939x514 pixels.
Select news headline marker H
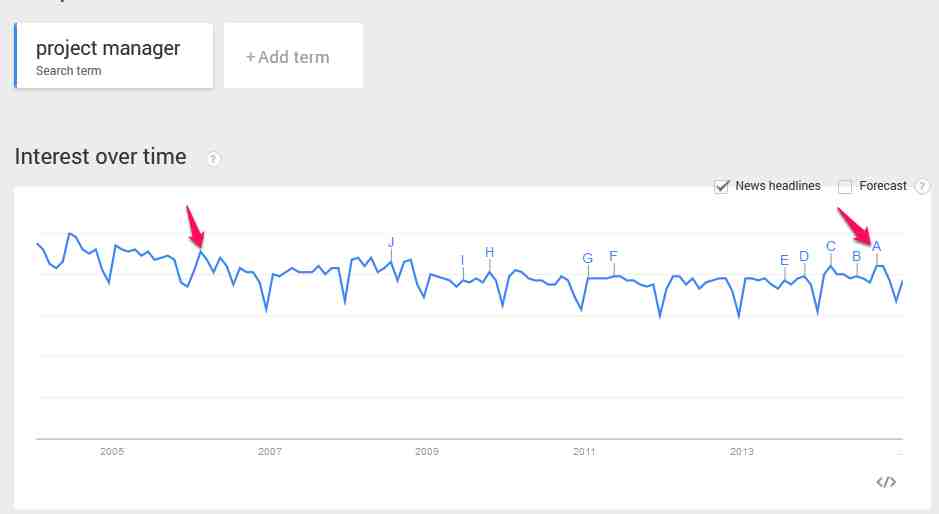pos(489,252)
